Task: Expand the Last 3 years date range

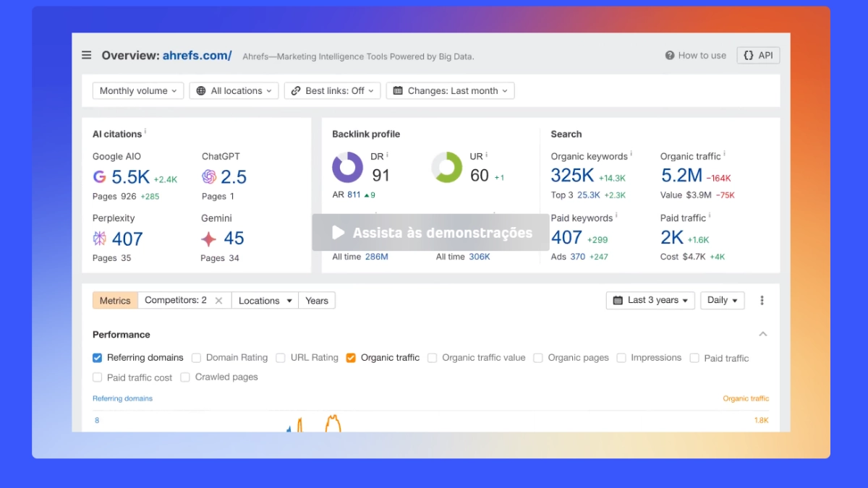Action: (650, 300)
